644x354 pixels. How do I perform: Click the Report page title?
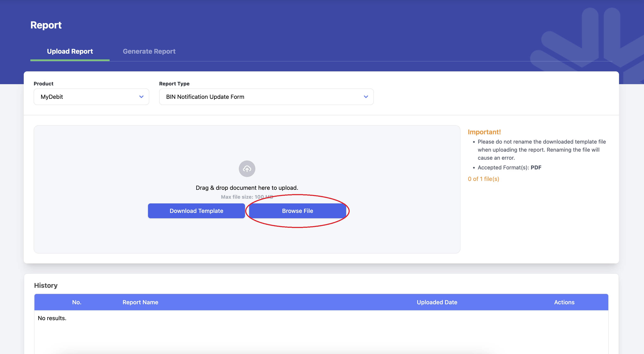pyautogui.click(x=46, y=25)
